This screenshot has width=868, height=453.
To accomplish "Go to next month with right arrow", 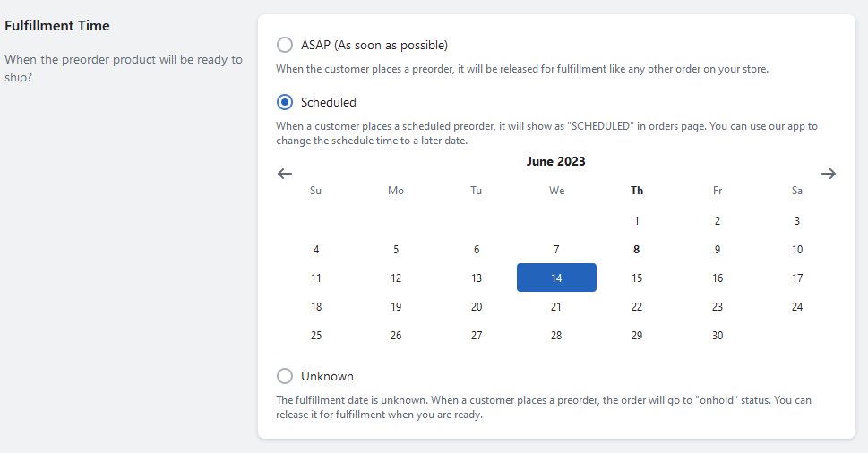I will pyautogui.click(x=829, y=174).
